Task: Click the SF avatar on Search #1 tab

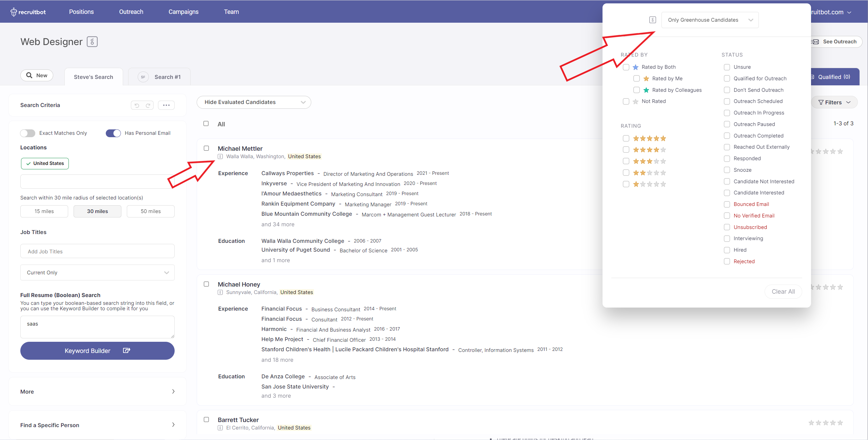Action: 143,77
